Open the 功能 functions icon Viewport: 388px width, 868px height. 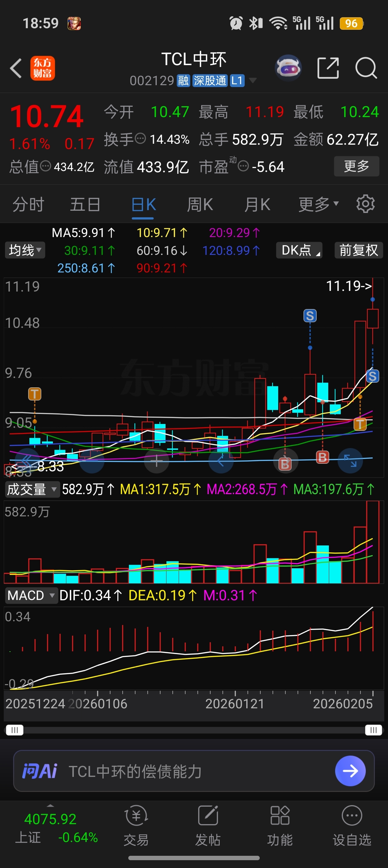(x=280, y=825)
